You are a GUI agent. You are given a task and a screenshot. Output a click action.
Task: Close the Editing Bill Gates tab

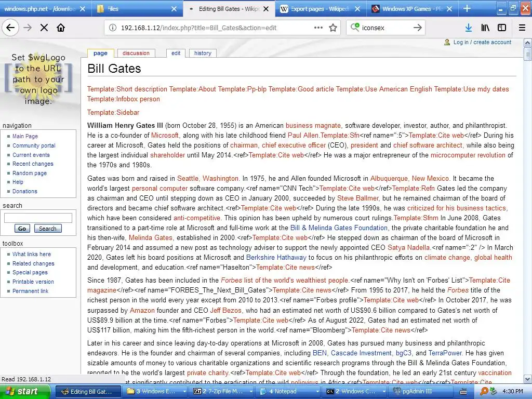266,9
